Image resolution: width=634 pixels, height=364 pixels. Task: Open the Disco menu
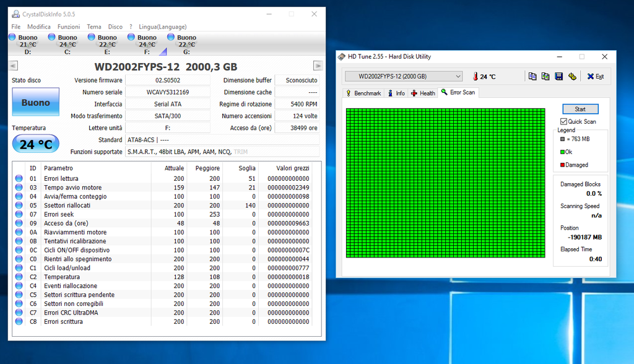115,27
